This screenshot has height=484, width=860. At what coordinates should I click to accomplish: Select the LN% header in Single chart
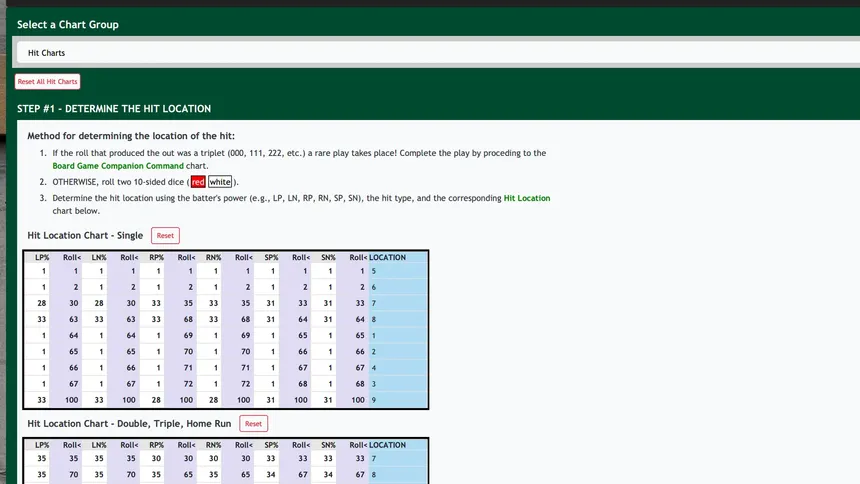(99, 257)
